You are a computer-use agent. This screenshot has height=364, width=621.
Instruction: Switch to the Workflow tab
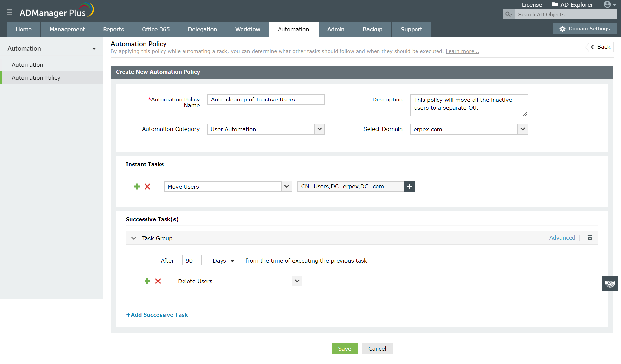[247, 29]
